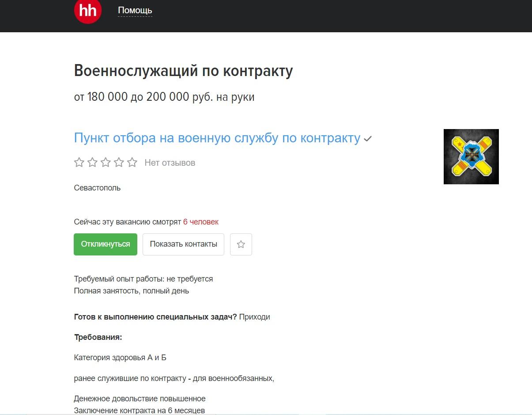Select the third rating star
Viewport: 532px width, 415px height.
tap(106, 163)
